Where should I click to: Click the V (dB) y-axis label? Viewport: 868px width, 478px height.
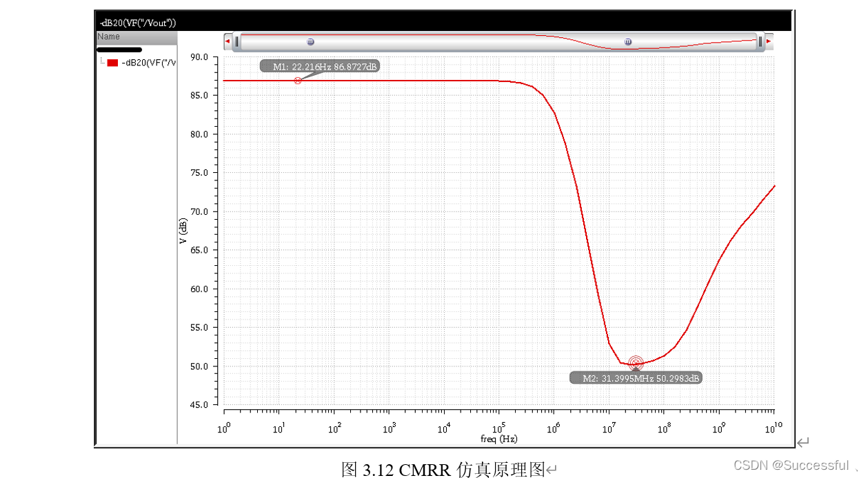183,231
